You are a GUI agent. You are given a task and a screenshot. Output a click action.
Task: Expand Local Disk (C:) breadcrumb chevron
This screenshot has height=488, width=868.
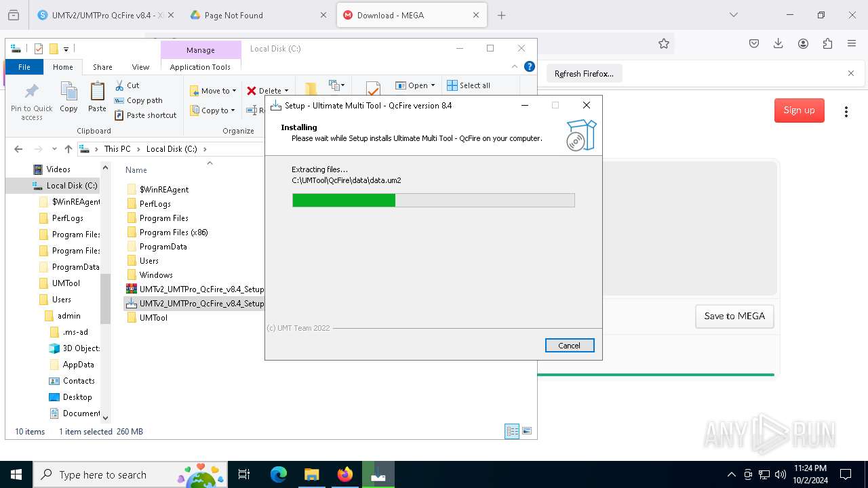pyautogui.click(x=205, y=149)
